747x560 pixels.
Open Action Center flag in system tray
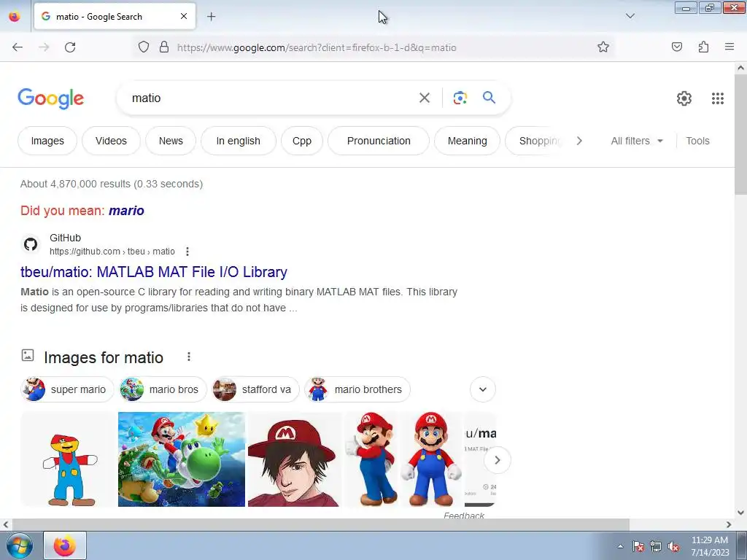[x=638, y=546]
